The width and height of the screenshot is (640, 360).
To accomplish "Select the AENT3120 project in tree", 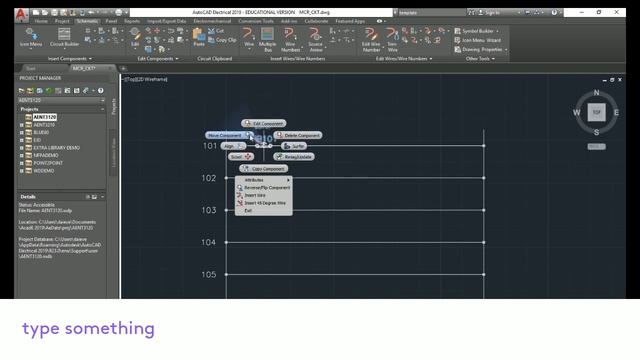I will pyautogui.click(x=44, y=117).
